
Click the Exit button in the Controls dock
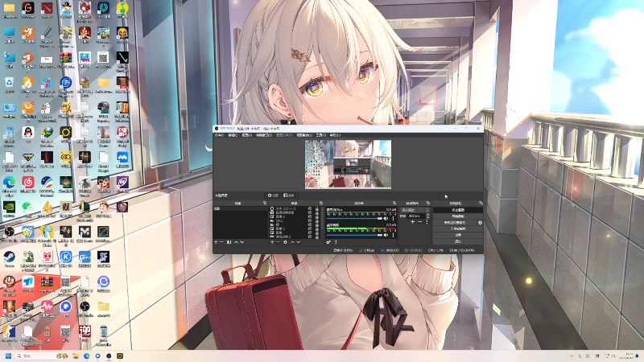[x=458, y=241]
